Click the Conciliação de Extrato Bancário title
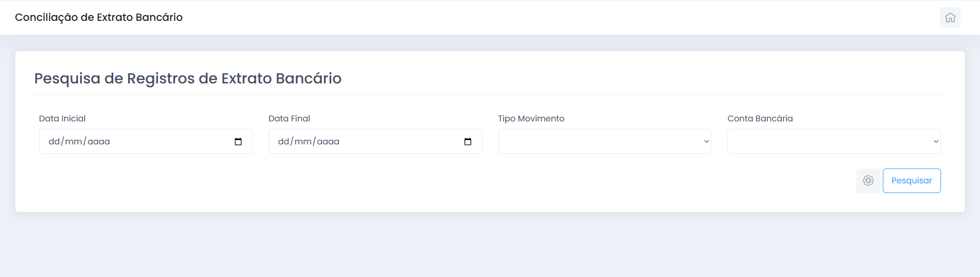Image resolution: width=980 pixels, height=277 pixels. point(99,17)
